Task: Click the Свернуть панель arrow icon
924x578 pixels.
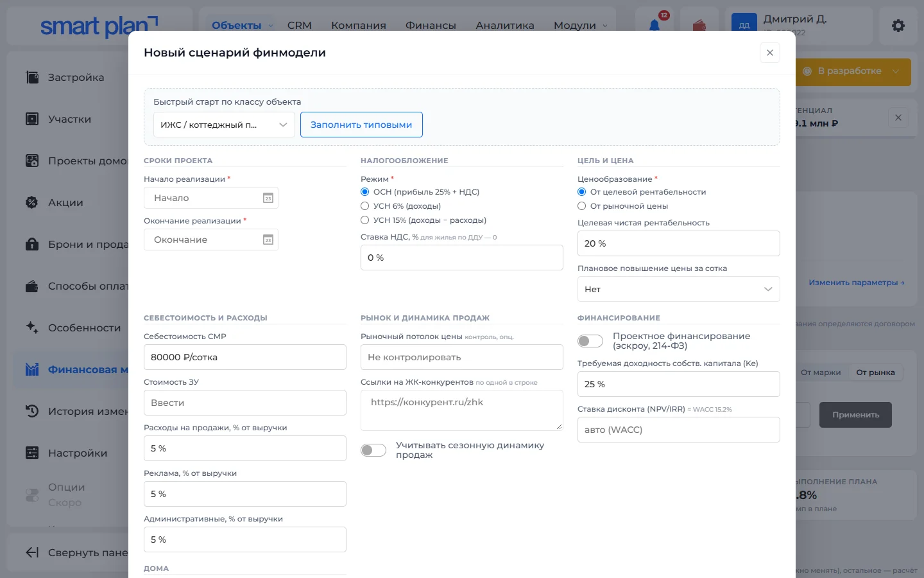Action: pyautogui.click(x=32, y=552)
